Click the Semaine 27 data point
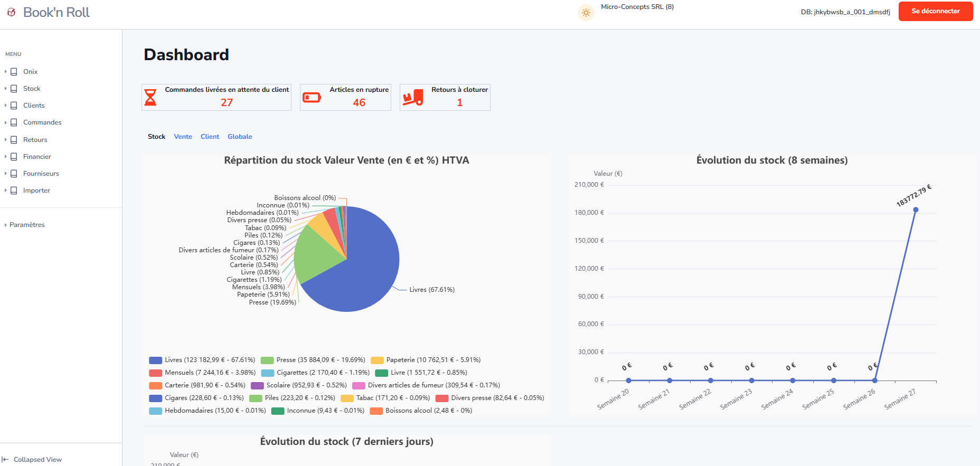 916,210
